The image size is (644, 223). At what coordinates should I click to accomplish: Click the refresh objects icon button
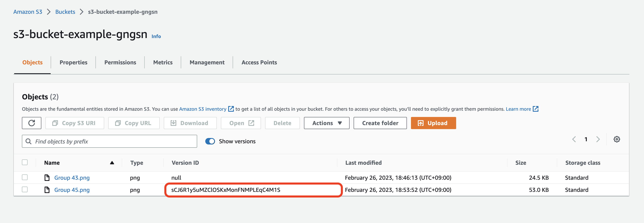(x=31, y=123)
